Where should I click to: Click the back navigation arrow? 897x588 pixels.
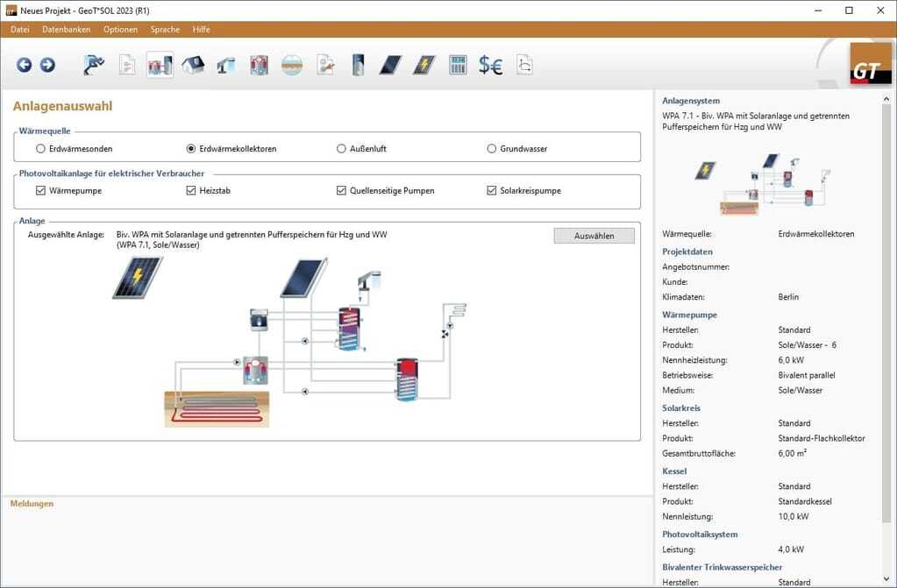pyautogui.click(x=24, y=65)
